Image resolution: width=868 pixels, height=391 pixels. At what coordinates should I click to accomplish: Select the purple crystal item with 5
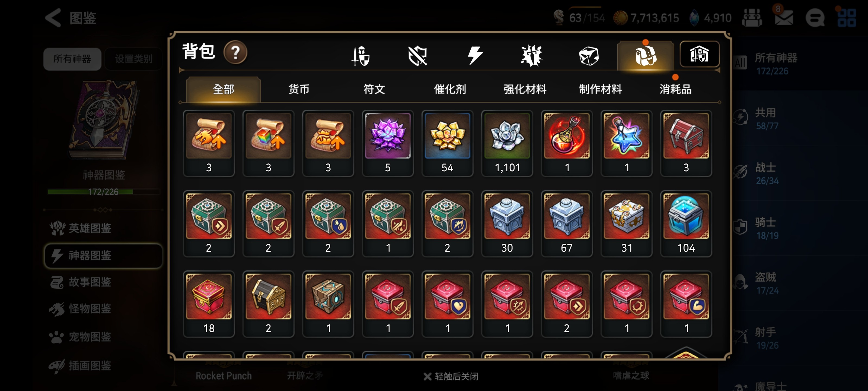388,143
